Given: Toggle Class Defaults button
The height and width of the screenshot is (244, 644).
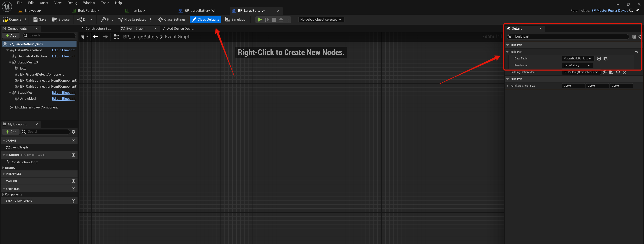Looking at the screenshot, I should (205, 19).
